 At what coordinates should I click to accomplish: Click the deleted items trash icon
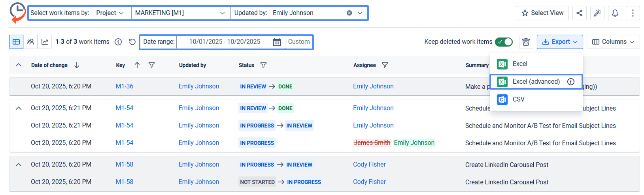[526, 42]
